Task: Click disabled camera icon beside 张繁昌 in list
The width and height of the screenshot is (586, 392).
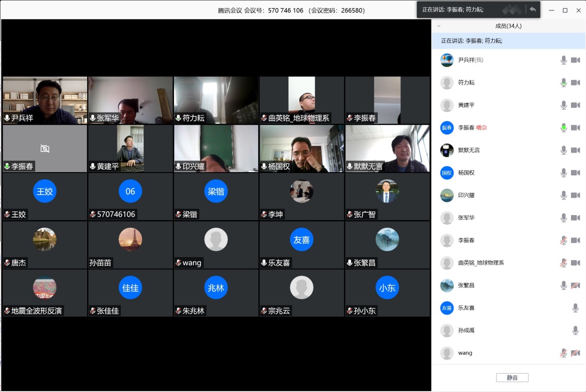Action: click(575, 285)
